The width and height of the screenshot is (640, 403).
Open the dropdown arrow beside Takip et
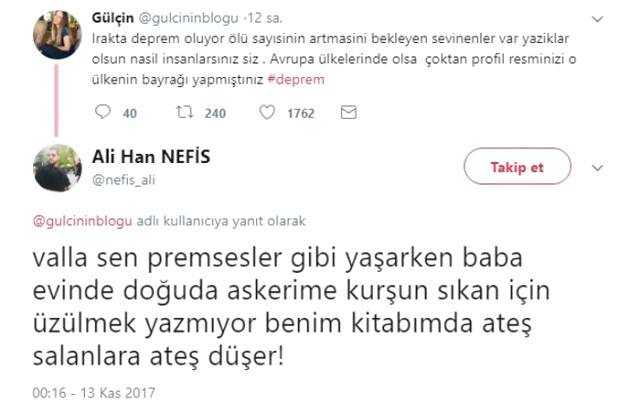(598, 167)
